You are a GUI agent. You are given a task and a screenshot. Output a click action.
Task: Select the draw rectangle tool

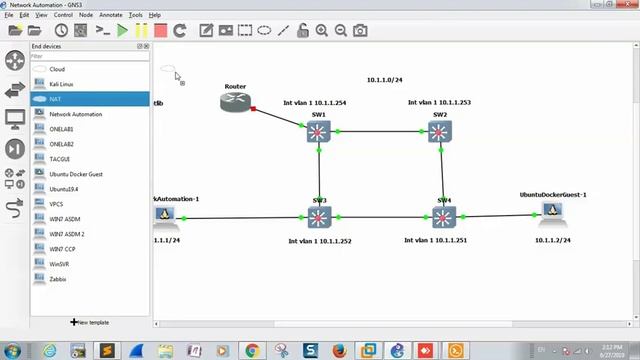tap(245, 30)
